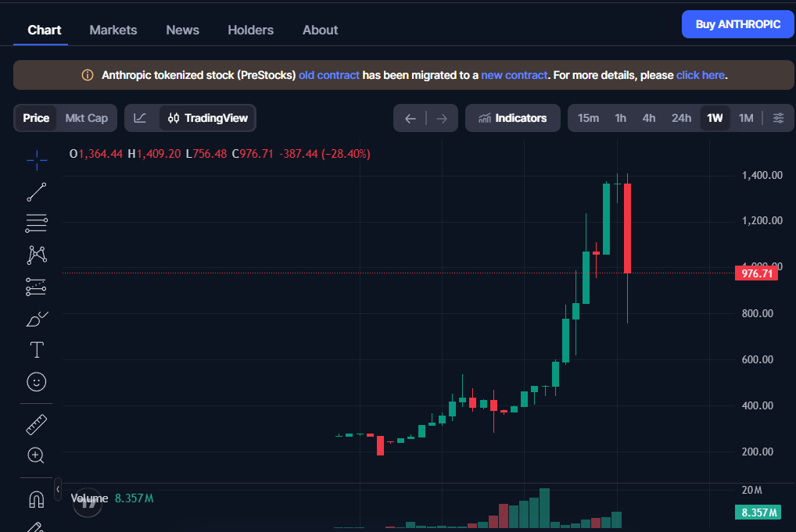The width and height of the screenshot is (796, 532).
Task: Select Mkt Cap display mode
Action: (86, 118)
